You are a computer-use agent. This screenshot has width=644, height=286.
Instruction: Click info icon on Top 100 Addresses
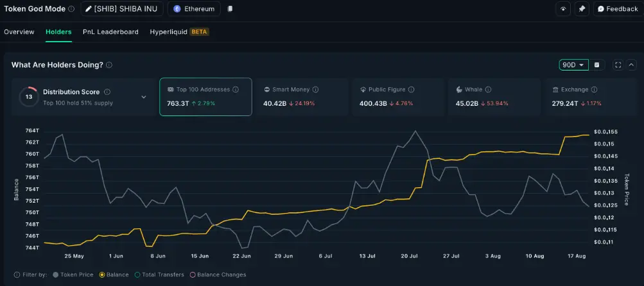point(236,89)
